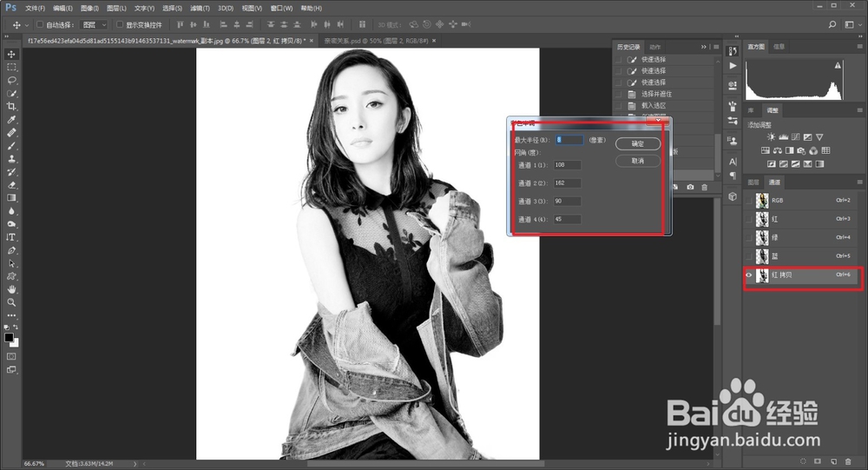The height and width of the screenshot is (470, 868).
Task: Select the Healing Brush tool
Action: pyautogui.click(x=11, y=133)
